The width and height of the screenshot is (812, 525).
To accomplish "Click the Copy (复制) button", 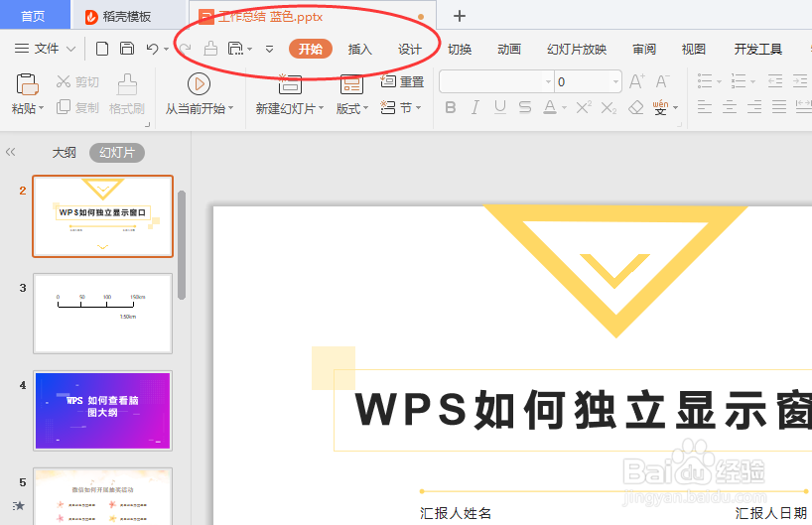I will 77,108.
